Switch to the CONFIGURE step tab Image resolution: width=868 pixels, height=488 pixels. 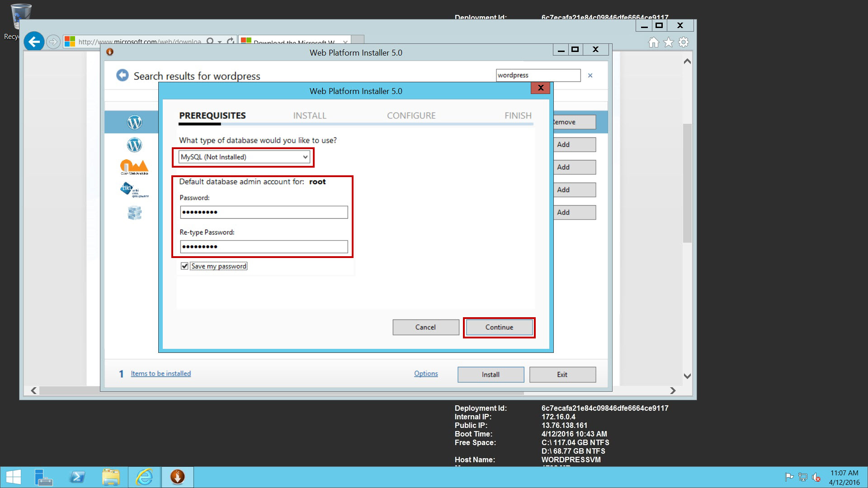click(x=411, y=116)
